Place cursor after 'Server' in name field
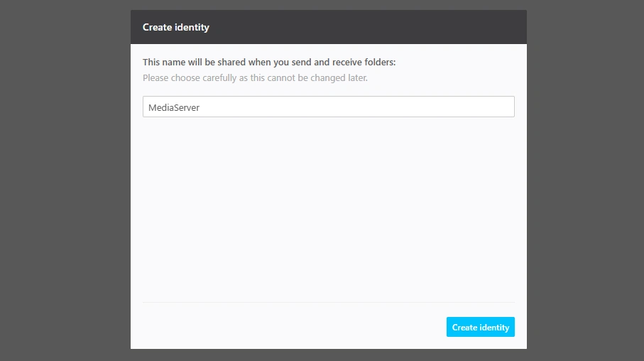This screenshot has width=644, height=361. point(200,107)
